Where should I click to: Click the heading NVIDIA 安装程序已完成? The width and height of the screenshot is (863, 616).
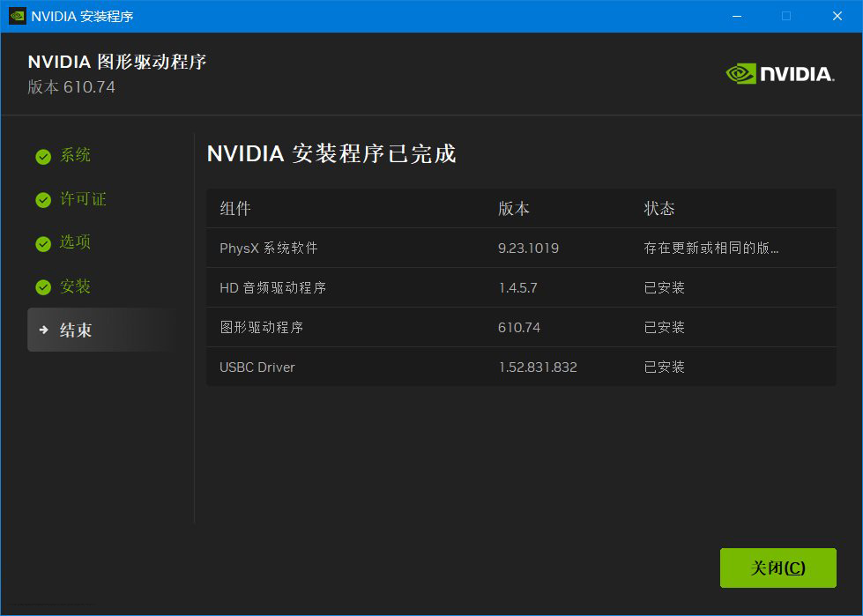[x=331, y=153]
